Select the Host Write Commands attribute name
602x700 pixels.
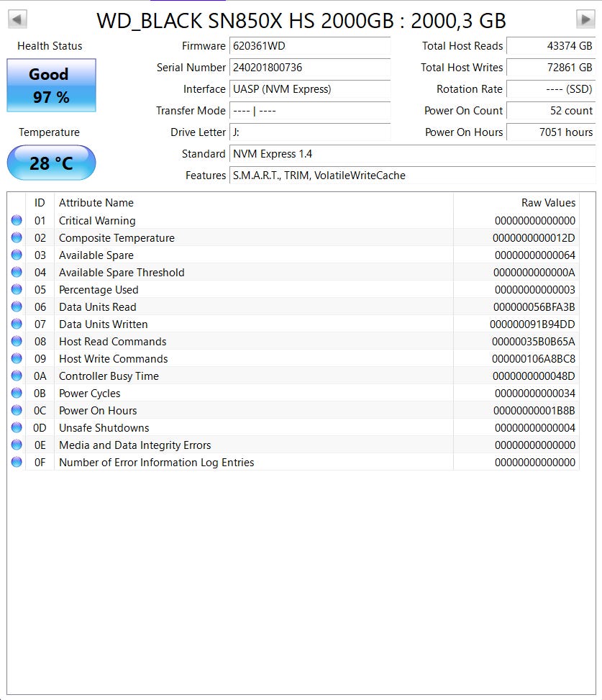[114, 359]
